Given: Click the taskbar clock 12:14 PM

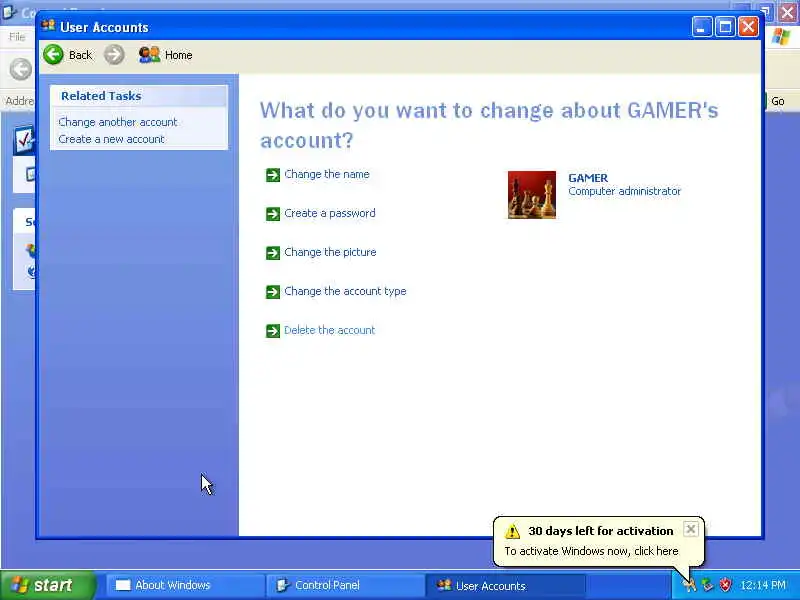Looking at the screenshot, I should point(763,585).
